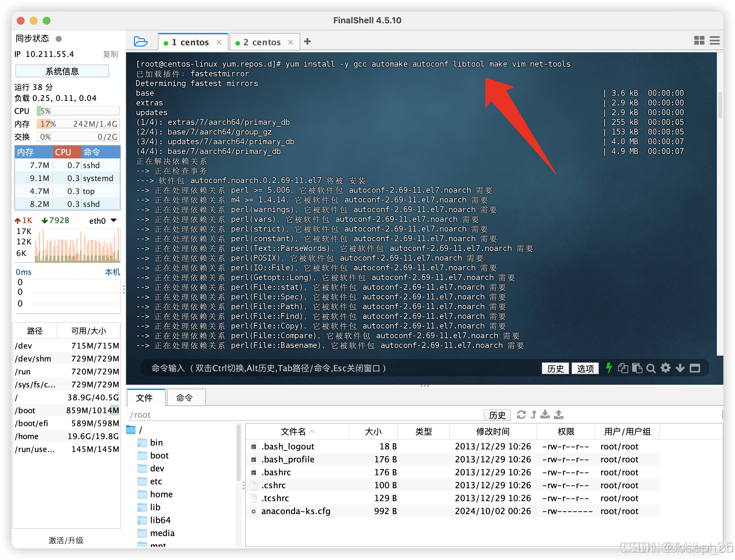Close the 1 centos tab

tap(219, 42)
